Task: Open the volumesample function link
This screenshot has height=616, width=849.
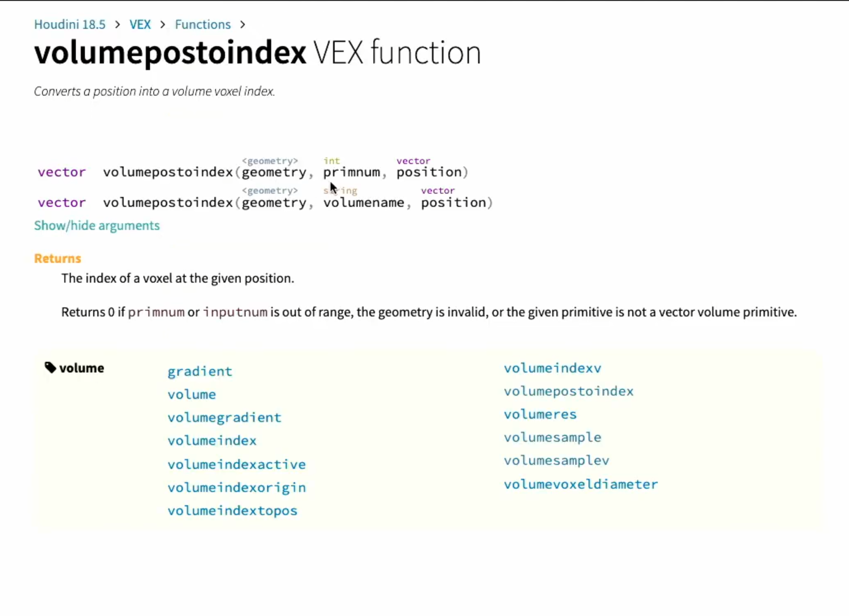Action: (x=553, y=437)
